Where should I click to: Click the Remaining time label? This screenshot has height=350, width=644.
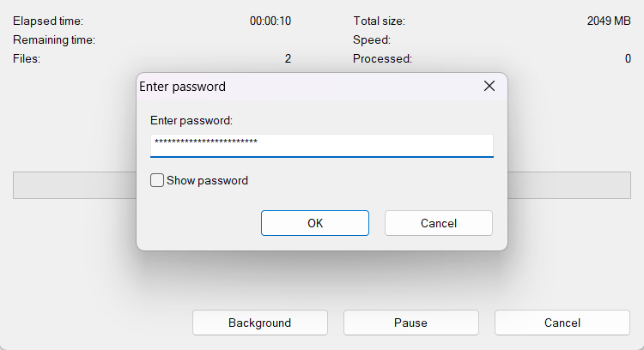[54, 39]
